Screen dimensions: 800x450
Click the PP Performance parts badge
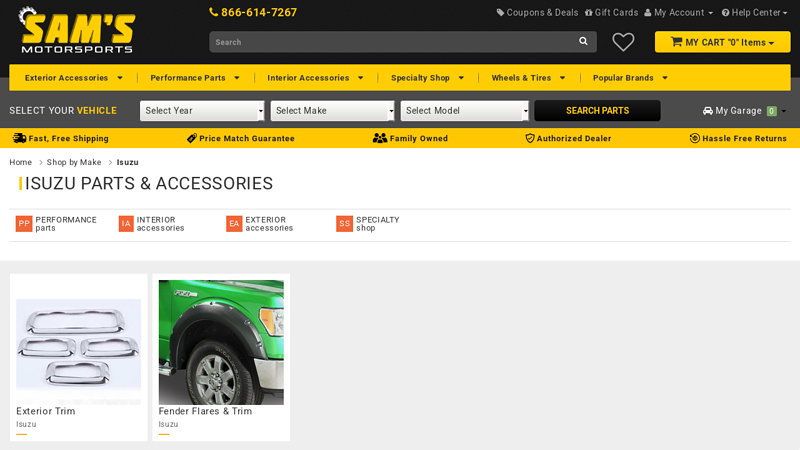[x=24, y=223]
